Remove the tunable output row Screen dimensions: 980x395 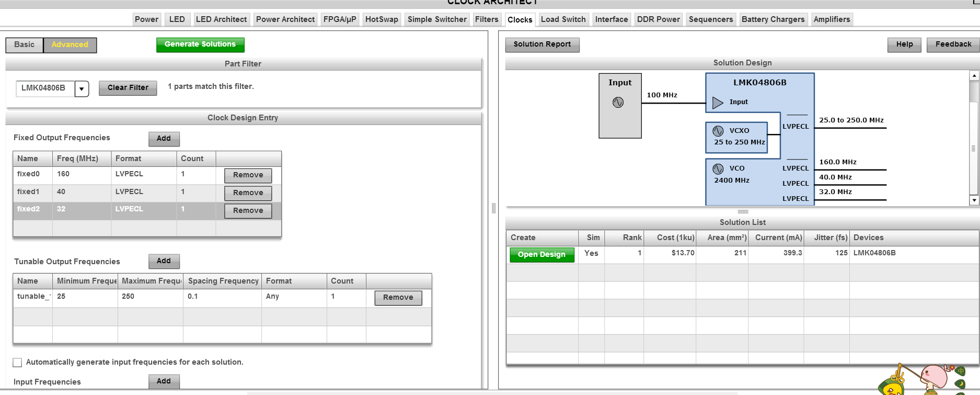click(398, 298)
